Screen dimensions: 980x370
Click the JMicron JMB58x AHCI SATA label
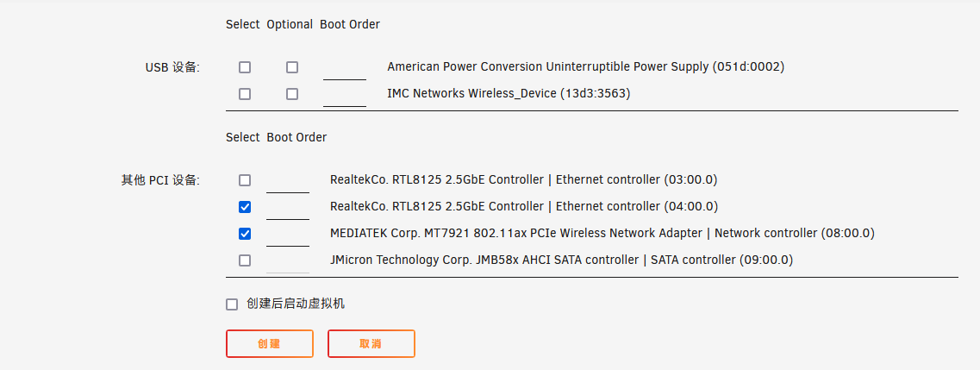[x=560, y=260]
